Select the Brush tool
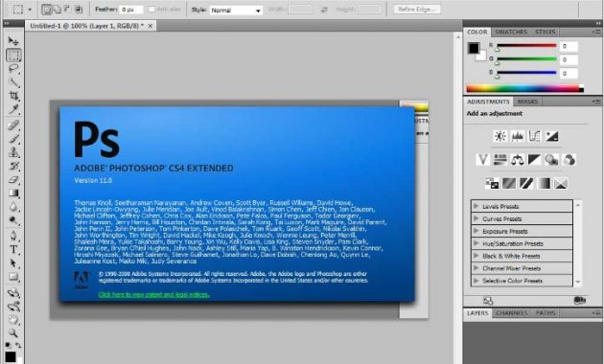The image size is (604, 364). 13,139
